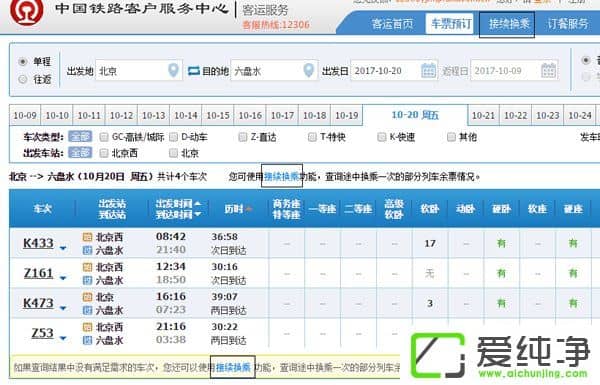Click 出发日 field showing 2017-10-20
600x385 pixels.
pos(394,70)
